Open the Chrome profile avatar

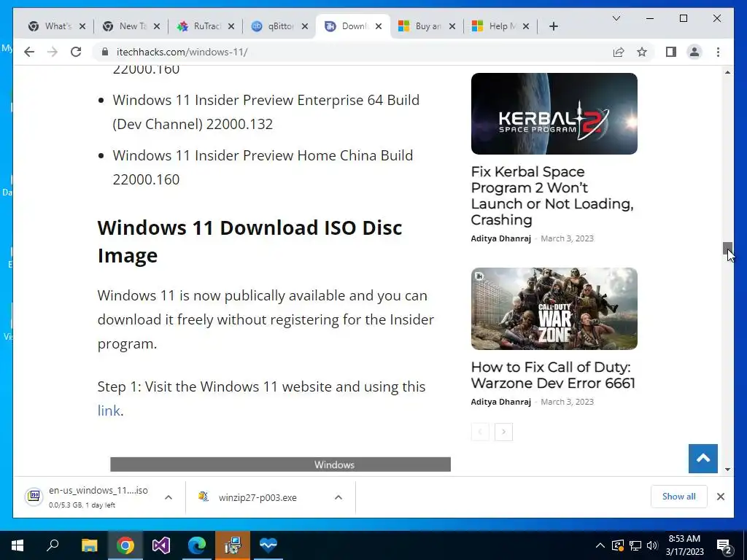694,52
